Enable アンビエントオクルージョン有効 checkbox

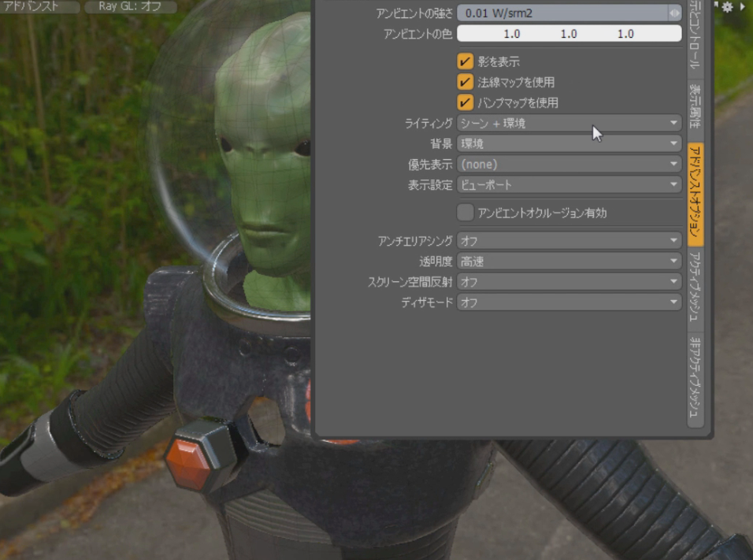(x=465, y=213)
